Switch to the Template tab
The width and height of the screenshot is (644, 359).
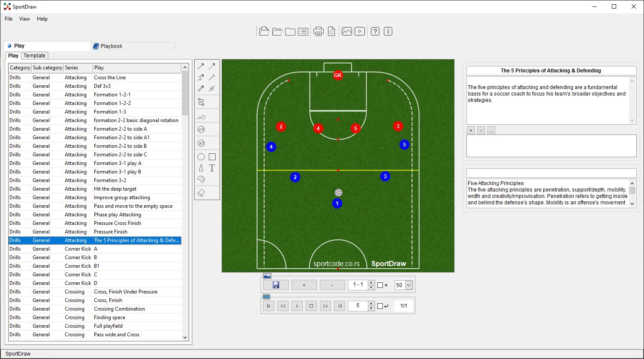pyautogui.click(x=34, y=56)
